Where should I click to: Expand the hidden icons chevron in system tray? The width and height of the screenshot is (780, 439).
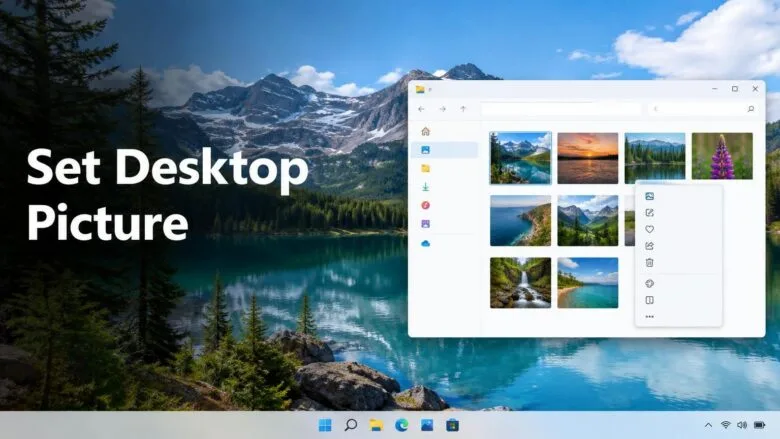708,425
